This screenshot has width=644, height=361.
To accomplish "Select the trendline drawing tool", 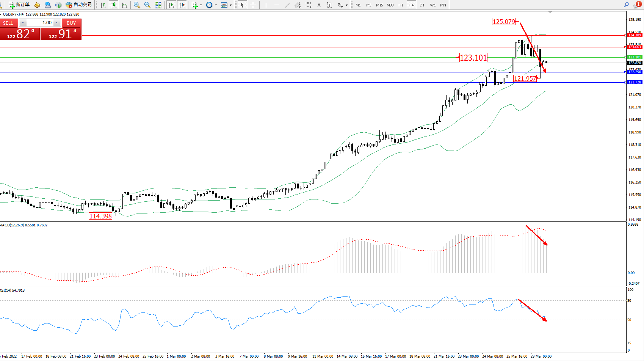I will (x=287, y=5).
